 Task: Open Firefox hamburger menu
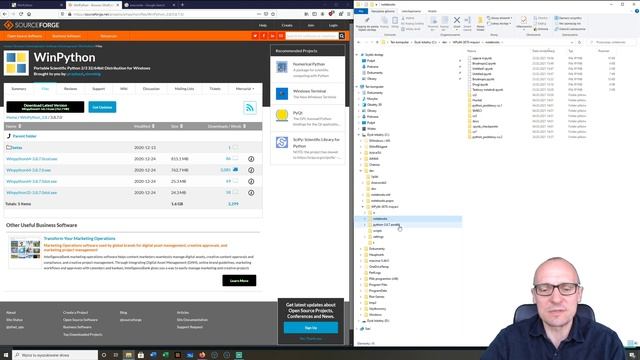349,14
